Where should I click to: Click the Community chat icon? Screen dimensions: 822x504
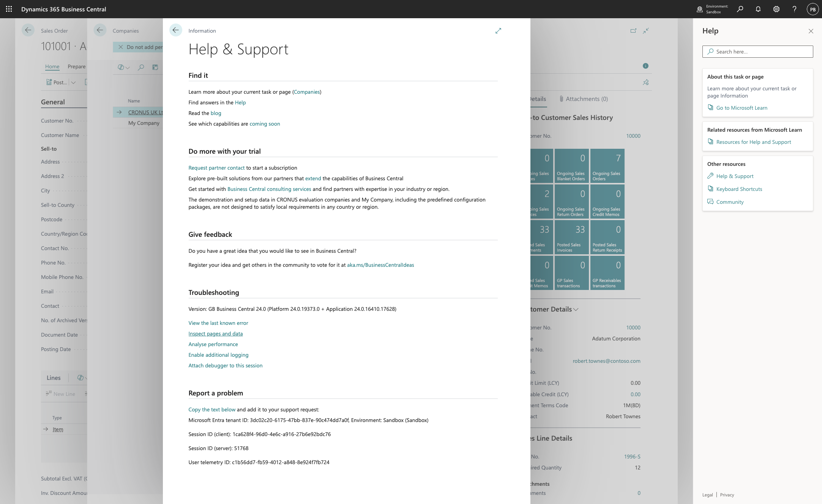[x=710, y=202]
